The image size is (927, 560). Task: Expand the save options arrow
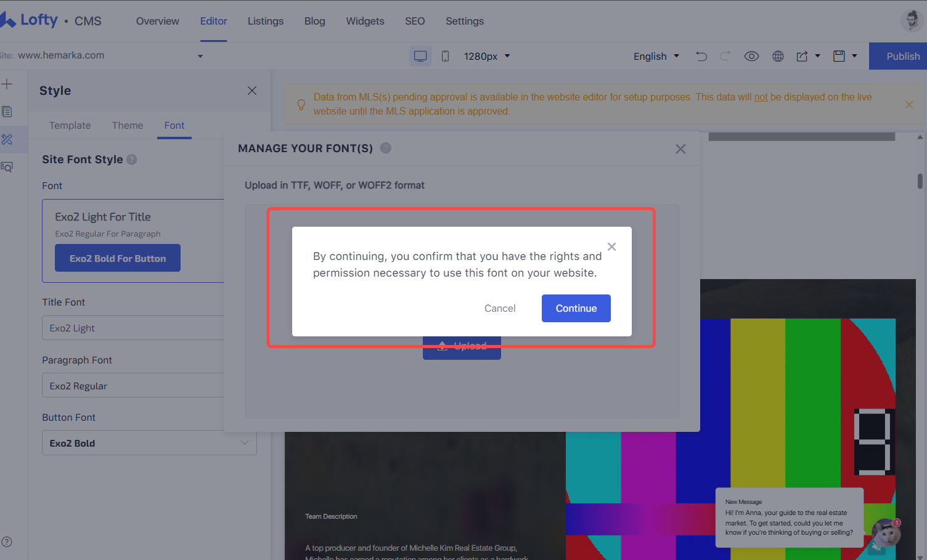pos(854,56)
